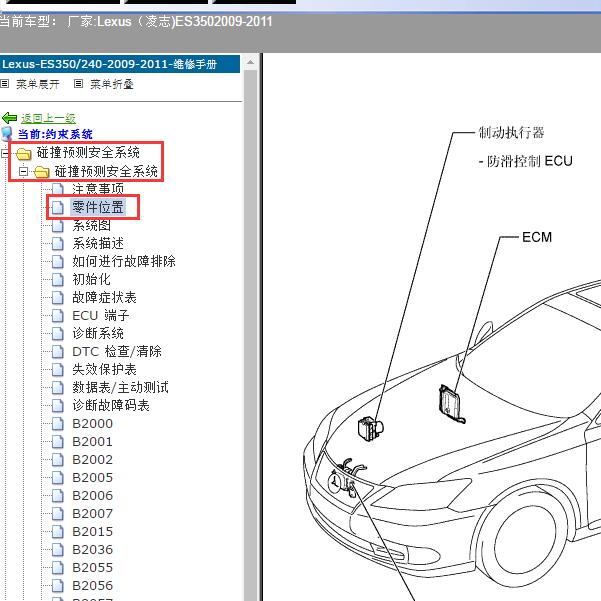Click the document icon beside DTC 检查/清除
The width and height of the screenshot is (601, 601).
57,351
